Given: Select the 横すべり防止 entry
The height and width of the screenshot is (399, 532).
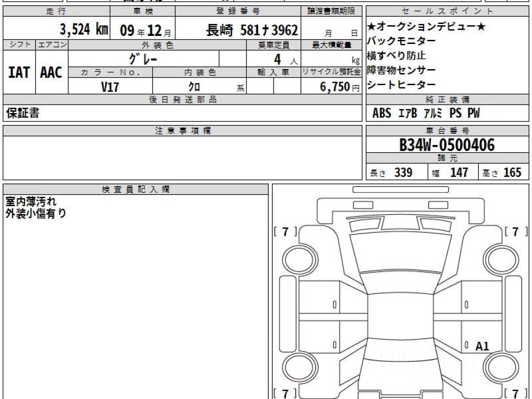Looking at the screenshot, I should point(396,56).
